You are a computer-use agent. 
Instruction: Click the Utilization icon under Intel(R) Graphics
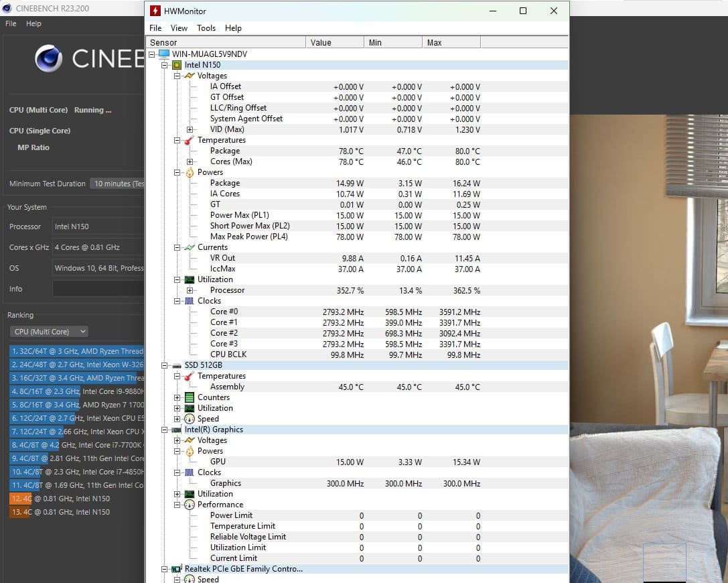(190, 494)
